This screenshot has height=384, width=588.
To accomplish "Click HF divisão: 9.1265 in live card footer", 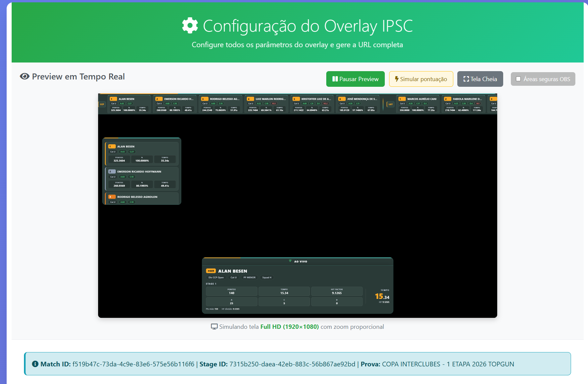I will (230, 309).
